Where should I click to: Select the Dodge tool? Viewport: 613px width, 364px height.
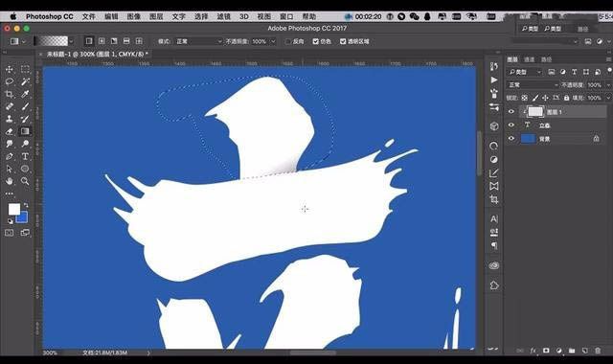coord(25,144)
